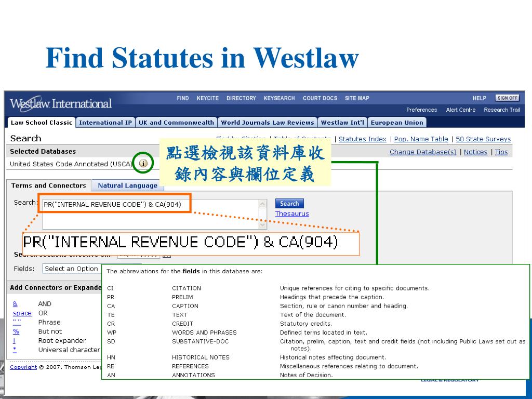Open SITE MAP in the top navigation

357,98
